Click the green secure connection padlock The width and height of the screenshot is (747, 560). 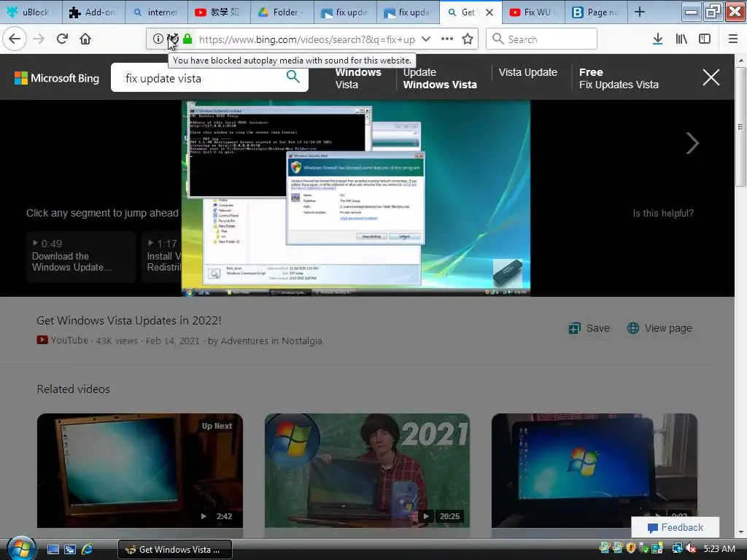tap(187, 39)
